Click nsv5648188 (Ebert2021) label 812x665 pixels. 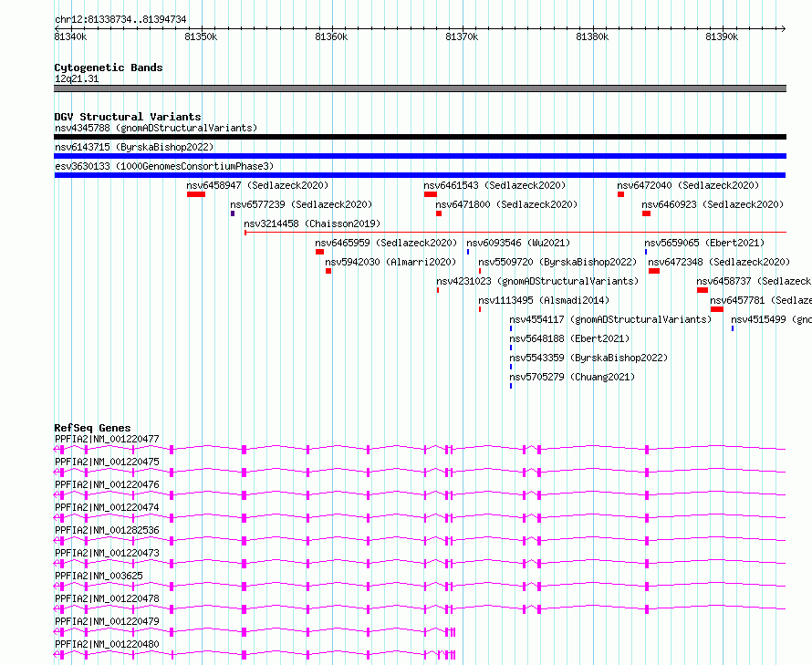tap(569, 338)
